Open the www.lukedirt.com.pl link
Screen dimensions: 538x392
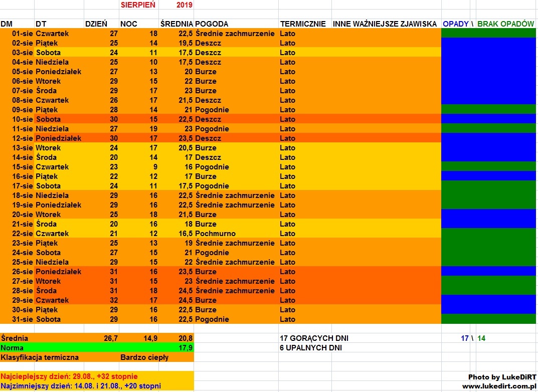click(x=499, y=386)
